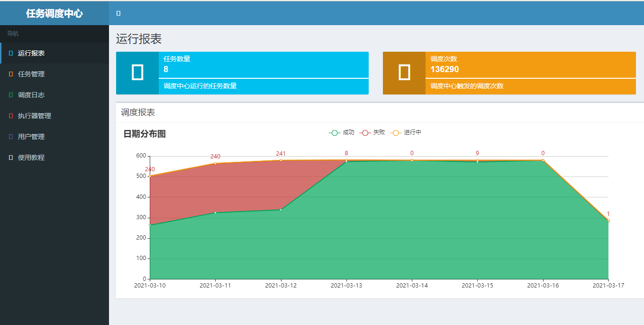This screenshot has width=644, height=325.
Task: Click the 2021-03-13 data point on chart
Action: coord(346,161)
